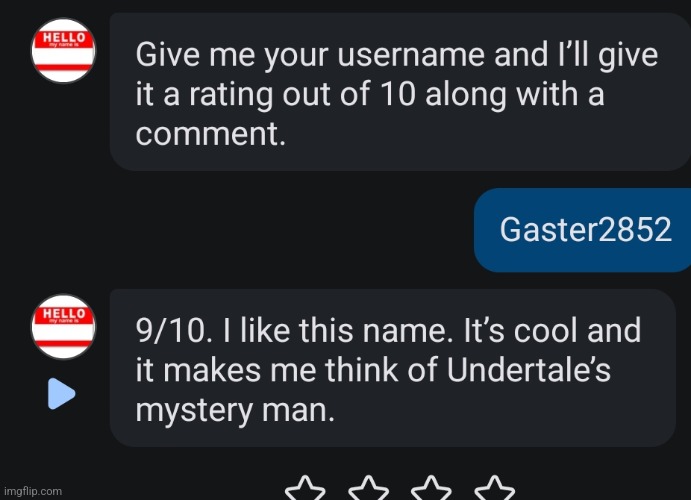Rate the reply with the fourth star
Screen dimensions: 691x500
click(x=494, y=488)
